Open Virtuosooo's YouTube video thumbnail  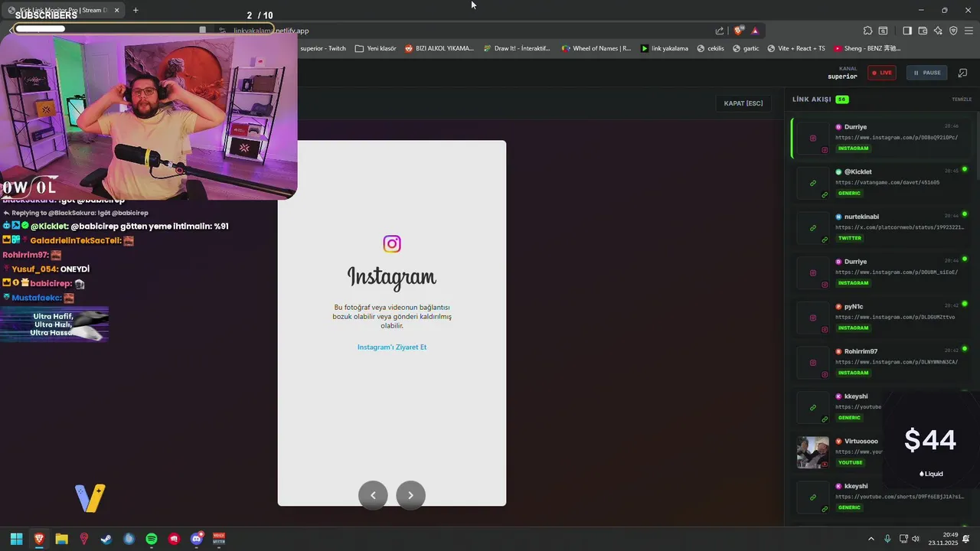(812, 452)
